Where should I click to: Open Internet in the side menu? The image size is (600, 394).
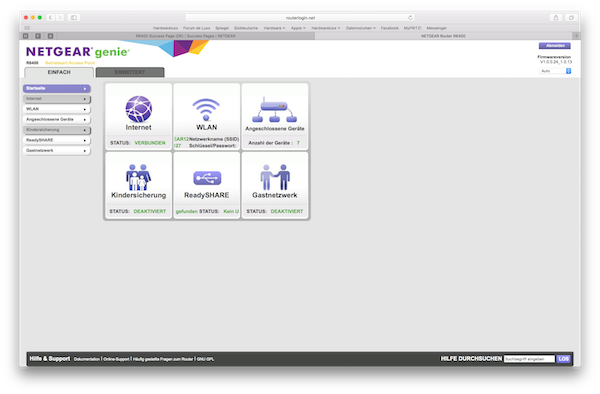point(57,99)
